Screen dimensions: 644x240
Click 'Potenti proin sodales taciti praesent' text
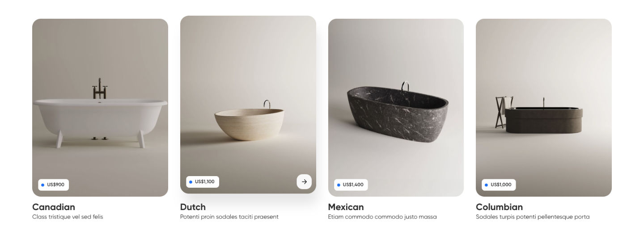229,217
